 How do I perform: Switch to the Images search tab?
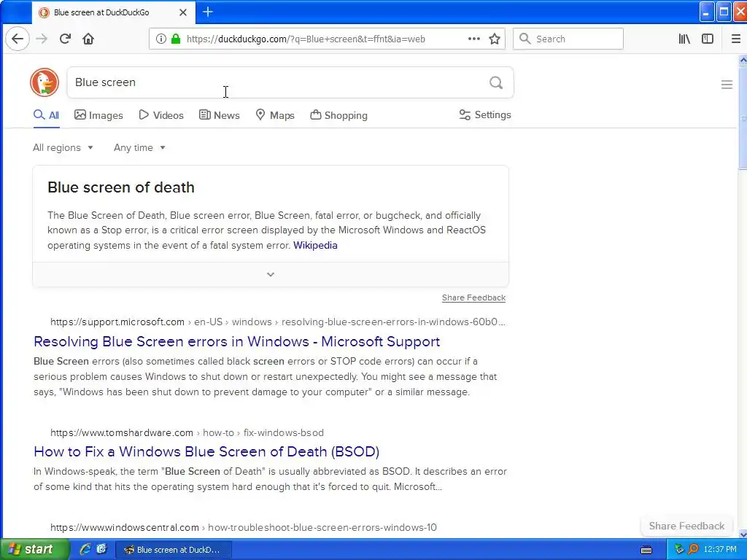(98, 115)
